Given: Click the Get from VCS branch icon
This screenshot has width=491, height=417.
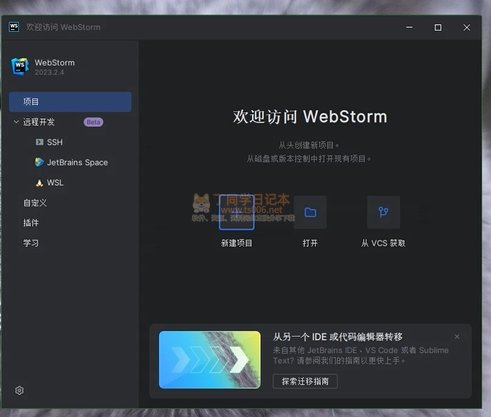Looking at the screenshot, I should click(x=383, y=212).
